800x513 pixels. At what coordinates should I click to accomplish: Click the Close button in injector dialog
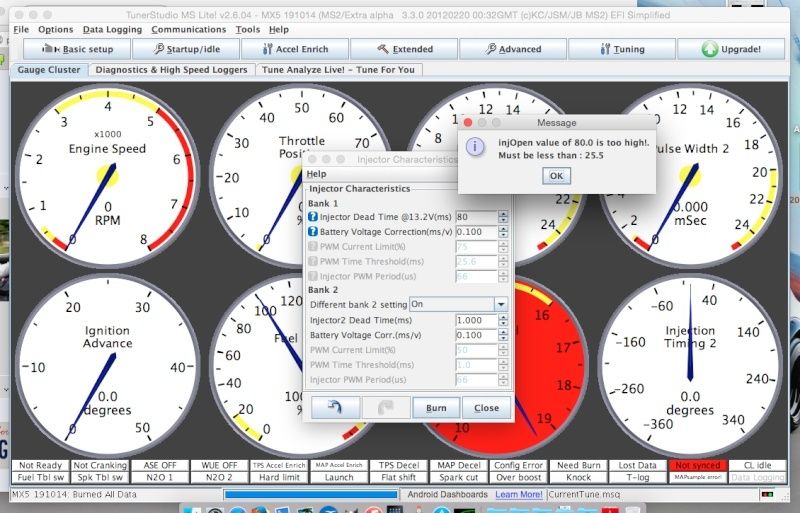[x=486, y=407]
